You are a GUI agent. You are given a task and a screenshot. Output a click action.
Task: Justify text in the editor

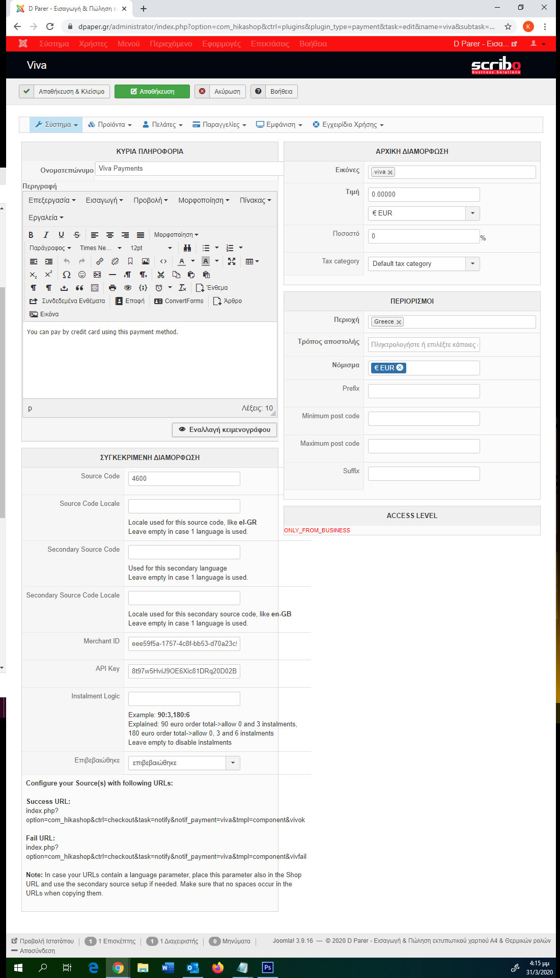[x=141, y=235]
